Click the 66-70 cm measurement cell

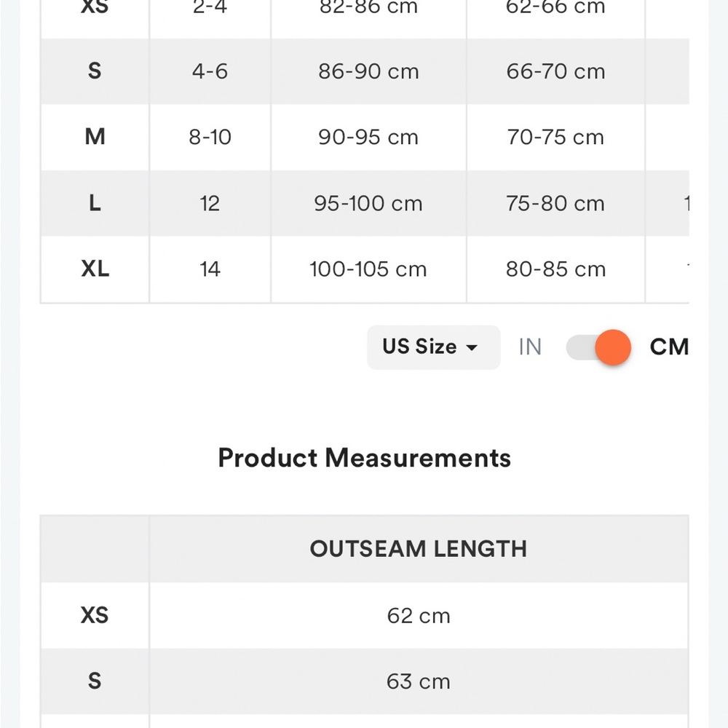pyautogui.click(x=555, y=71)
